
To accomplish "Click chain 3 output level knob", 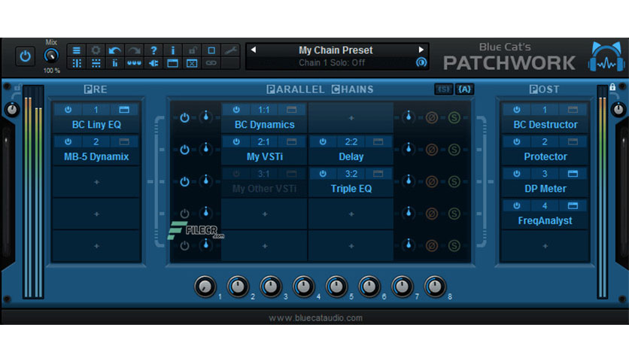I will 409,180.
